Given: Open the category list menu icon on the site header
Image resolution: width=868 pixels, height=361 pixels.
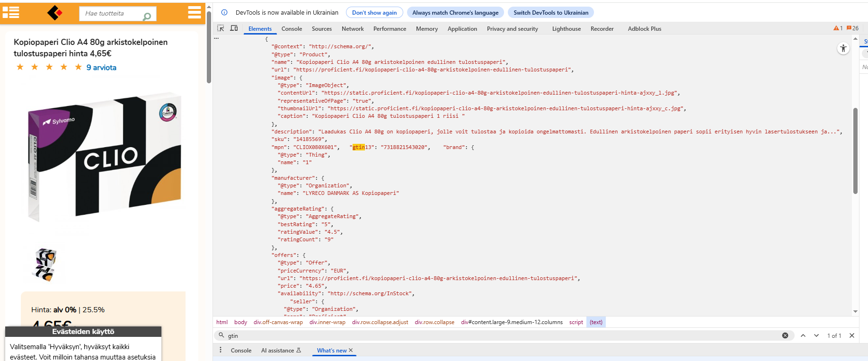Looking at the screenshot, I should pos(11,13).
